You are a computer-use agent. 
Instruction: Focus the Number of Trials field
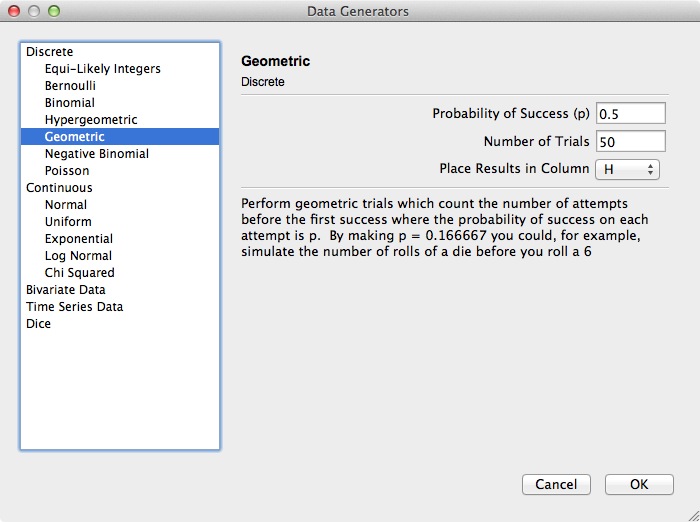[x=630, y=142]
